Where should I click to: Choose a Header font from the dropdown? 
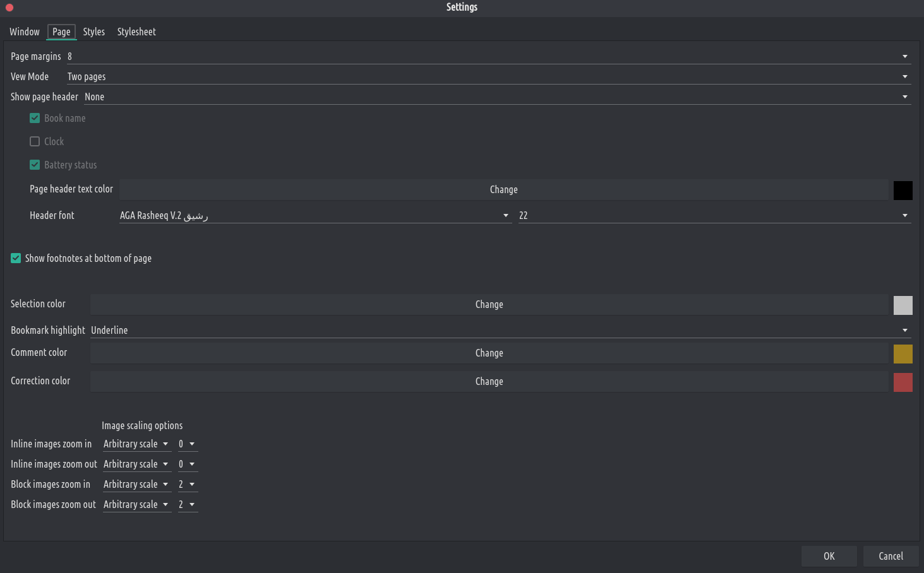pos(315,216)
